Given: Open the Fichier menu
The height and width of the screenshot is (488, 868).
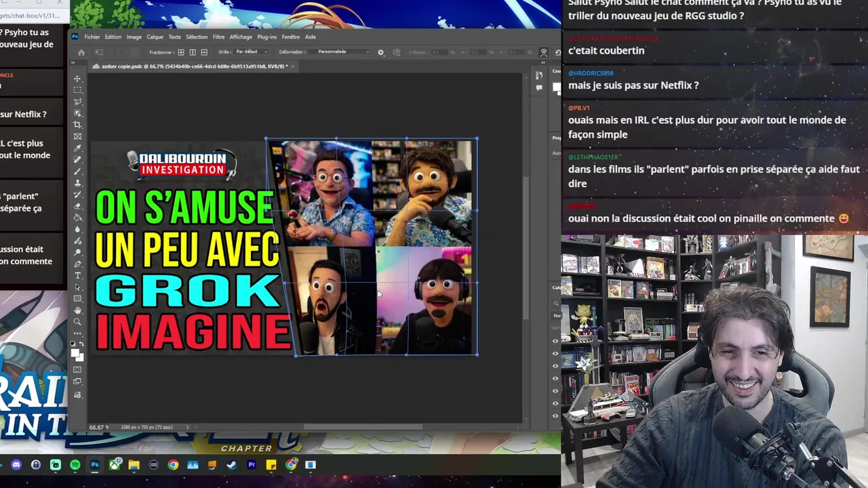Looking at the screenshot, I should click(92, 37).
